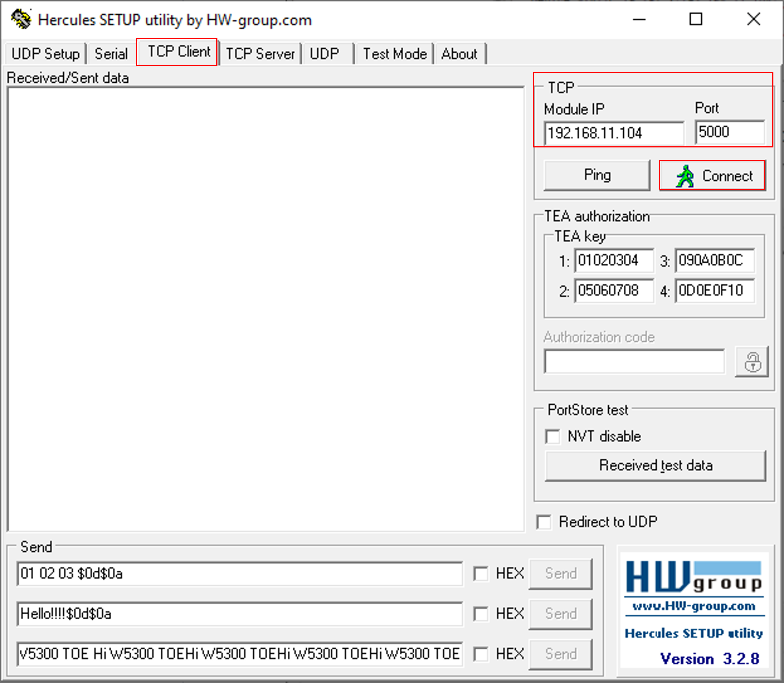The image size is (784, 683).
Task: Click the W5300 TOE send field
Action: (x=240, y=654)
